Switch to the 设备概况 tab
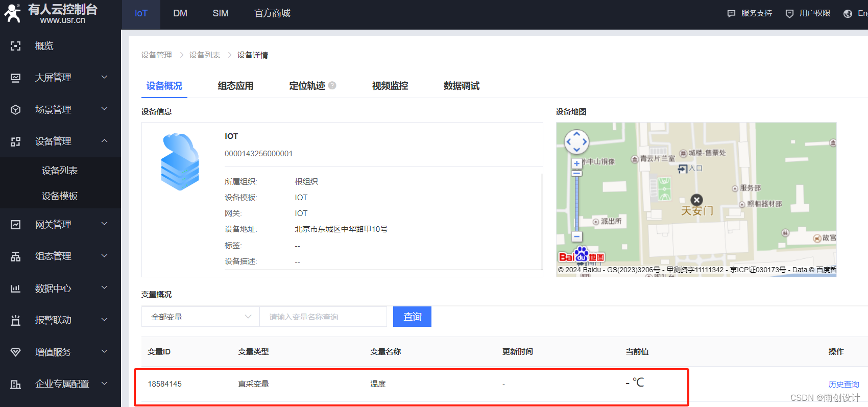868x407 pixels. coord(164,86)
